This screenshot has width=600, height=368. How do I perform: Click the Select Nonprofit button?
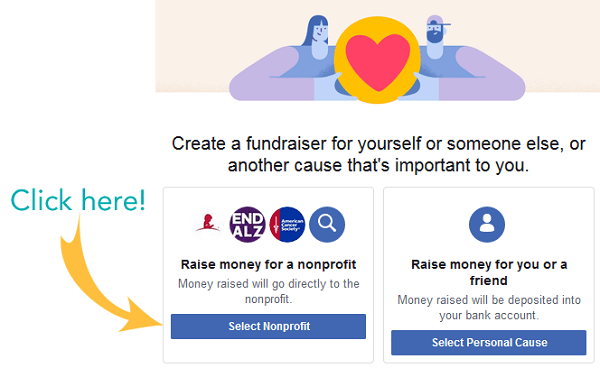tap(268, 326)
